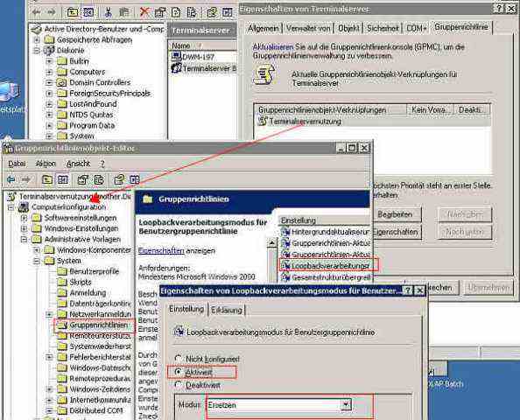Viewport: 520px width, 420px height.
Task: Switch to the Sicherheit tab
Action: [x=383, y=29]
